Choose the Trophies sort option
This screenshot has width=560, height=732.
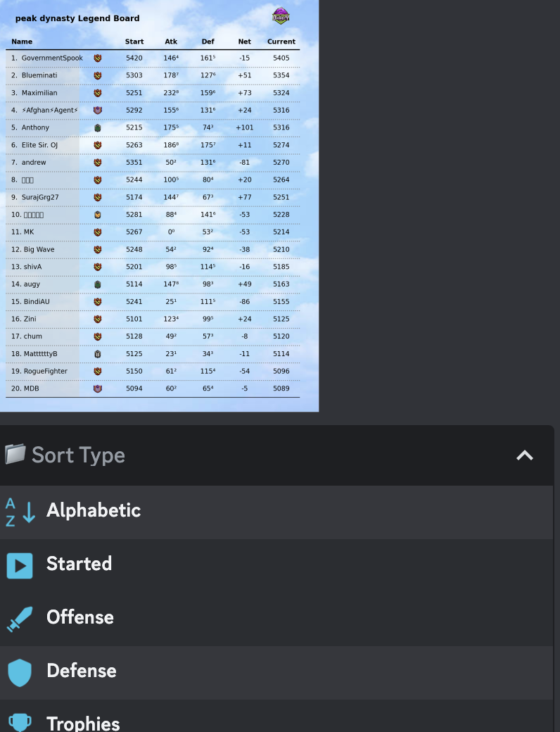[83, 723]
